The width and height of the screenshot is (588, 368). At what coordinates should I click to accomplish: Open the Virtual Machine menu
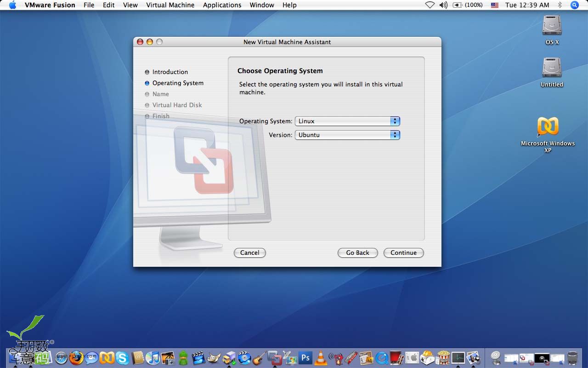tap(170, 5)
